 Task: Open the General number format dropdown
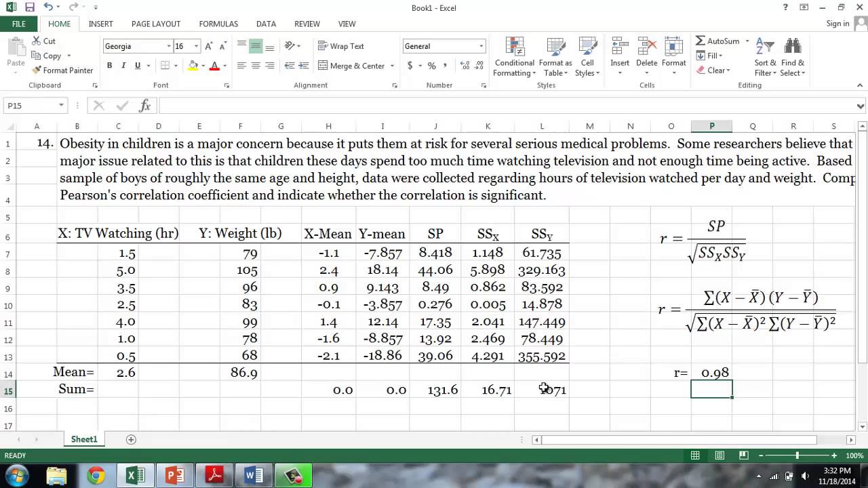[481, 46]
